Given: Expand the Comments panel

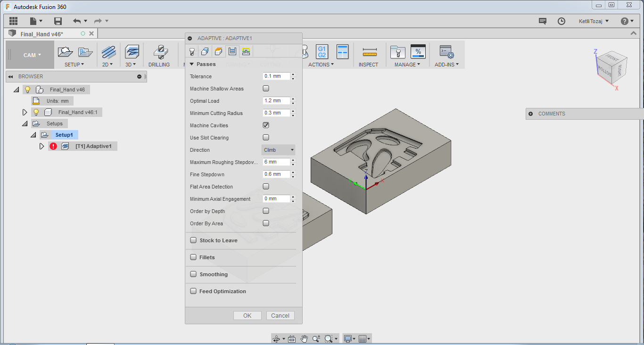Looking at the screenshot, I should (531, 114).
